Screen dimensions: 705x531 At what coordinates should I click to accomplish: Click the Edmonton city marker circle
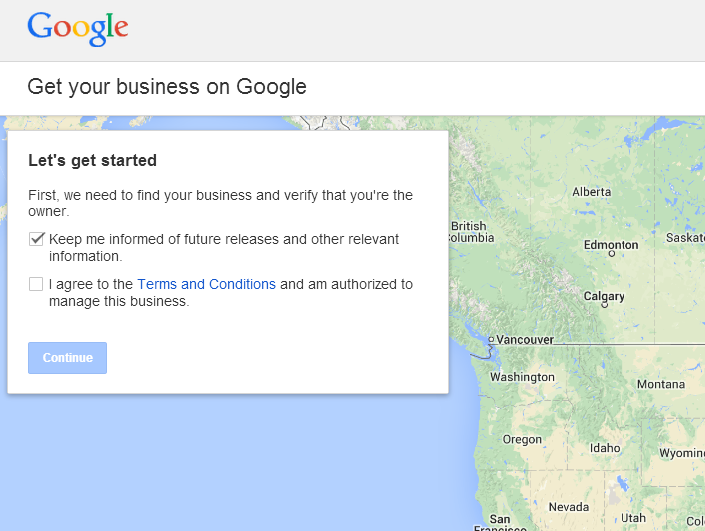tap(611, 254)
